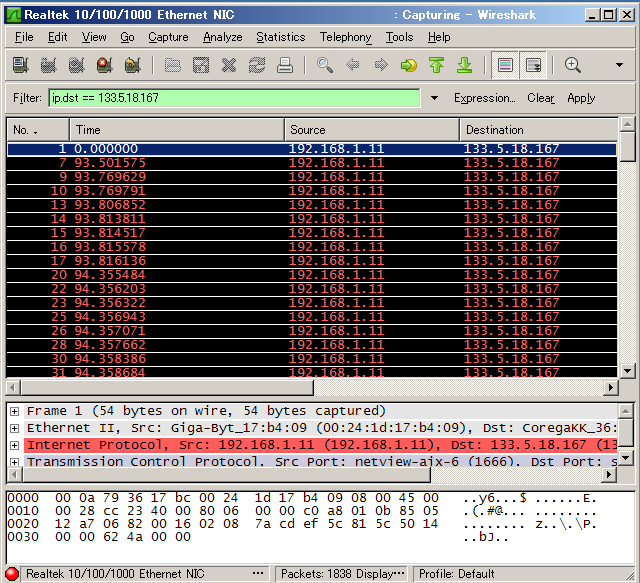640x583 pixels.
Task: Open the Statistics menu
Action: (281, 37)
